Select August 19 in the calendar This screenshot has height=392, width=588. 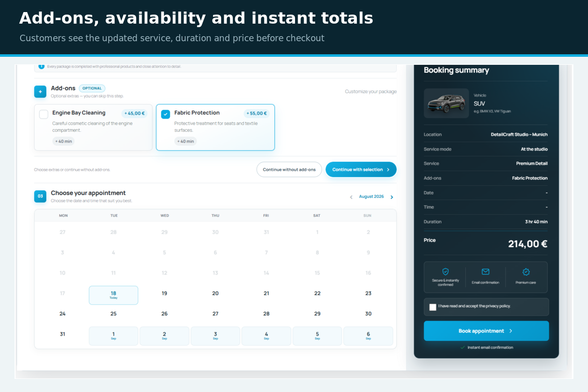coord(164,293)
